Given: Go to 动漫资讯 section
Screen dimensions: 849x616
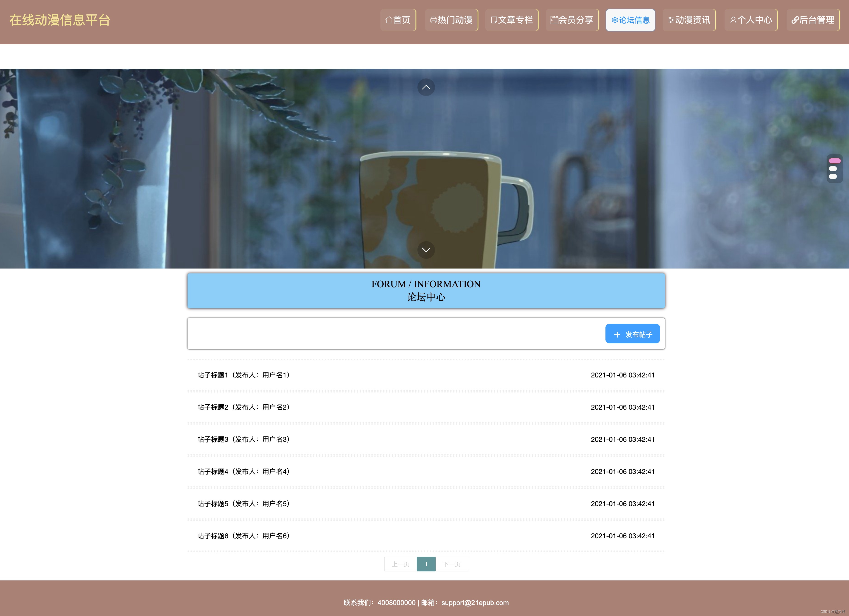Looking at the screenshot, I should point(689,20).
